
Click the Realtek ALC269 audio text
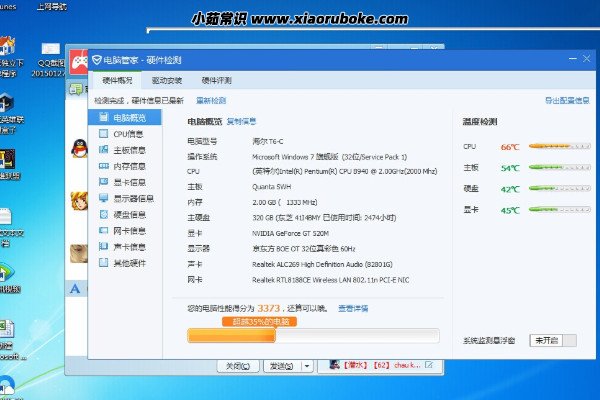point(322,264)
